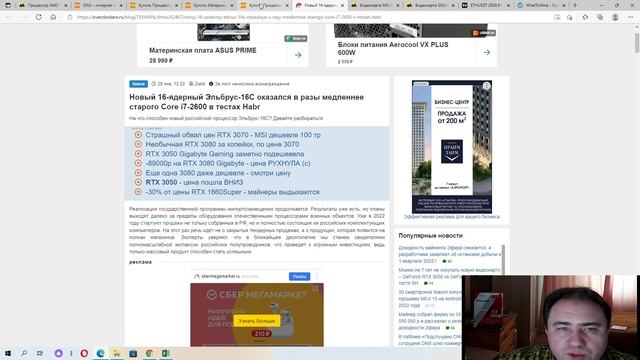Open taskbar search magnifier
Screen dimensions: 640x360
(x=24, y=353)
